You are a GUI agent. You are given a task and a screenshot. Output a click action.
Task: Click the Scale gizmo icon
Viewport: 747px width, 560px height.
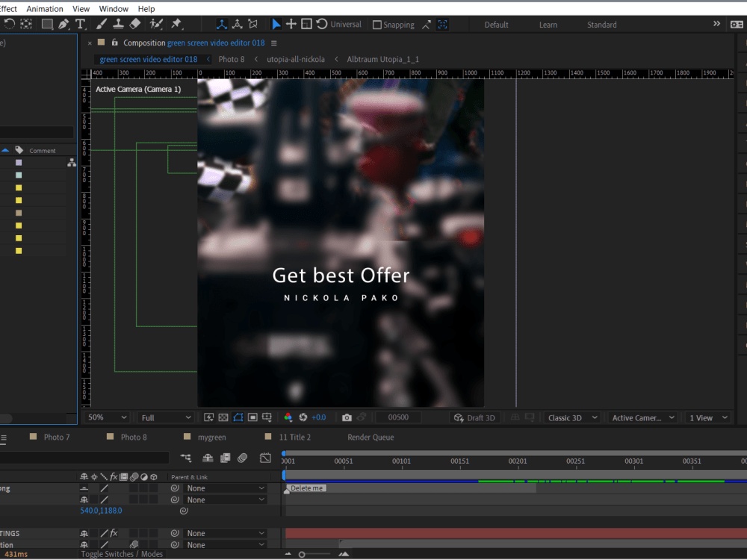click(x=307, y=25)
